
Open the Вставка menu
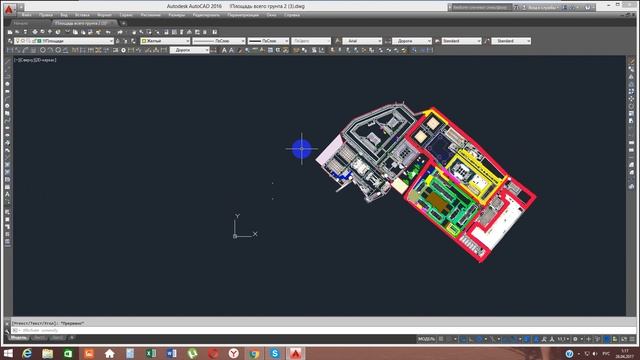pos(82,15)
